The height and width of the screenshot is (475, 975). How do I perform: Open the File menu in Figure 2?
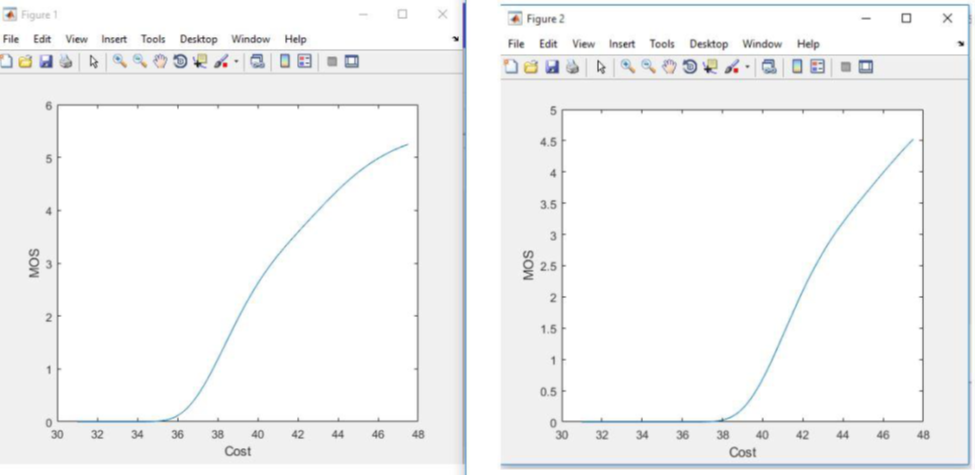[516, 44]
